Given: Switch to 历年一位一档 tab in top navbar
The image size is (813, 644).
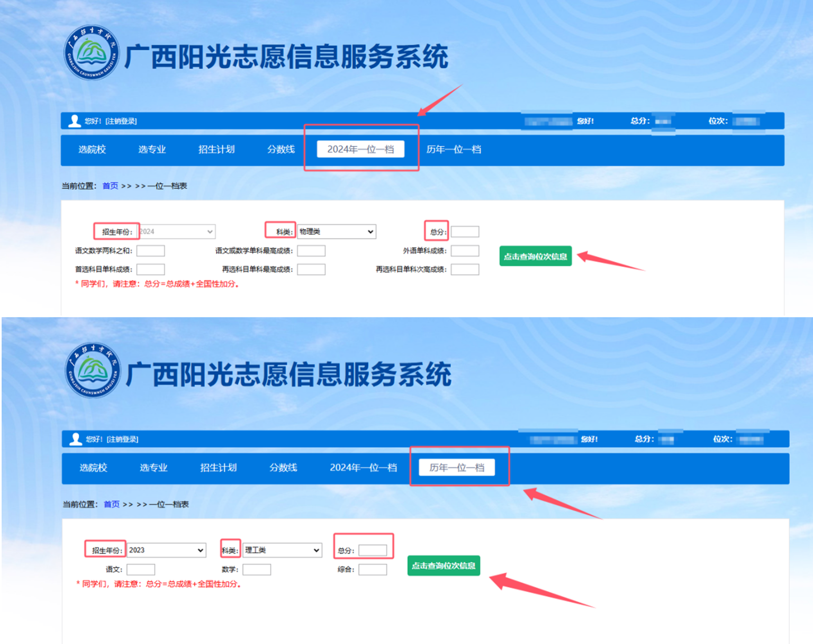Looking at the screenshot, I should [453, 149].
